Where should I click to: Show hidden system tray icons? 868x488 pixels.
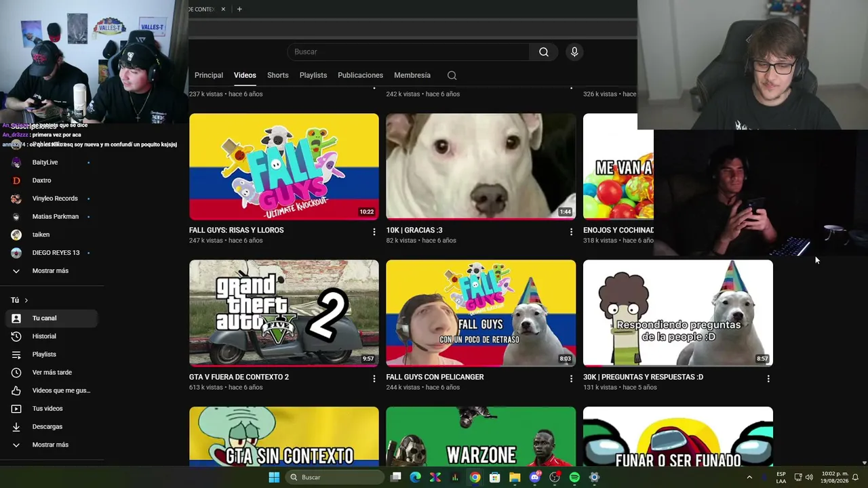coord(749,477)
